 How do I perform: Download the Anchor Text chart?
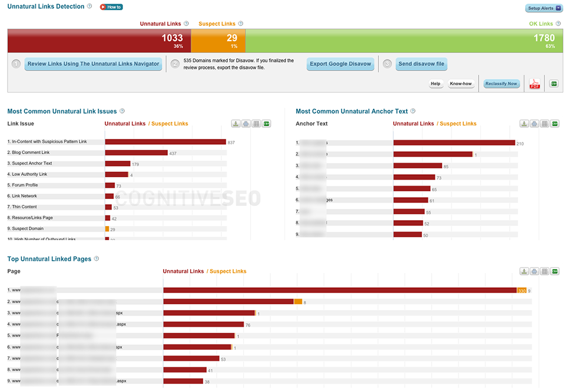(x=524, y=124)
